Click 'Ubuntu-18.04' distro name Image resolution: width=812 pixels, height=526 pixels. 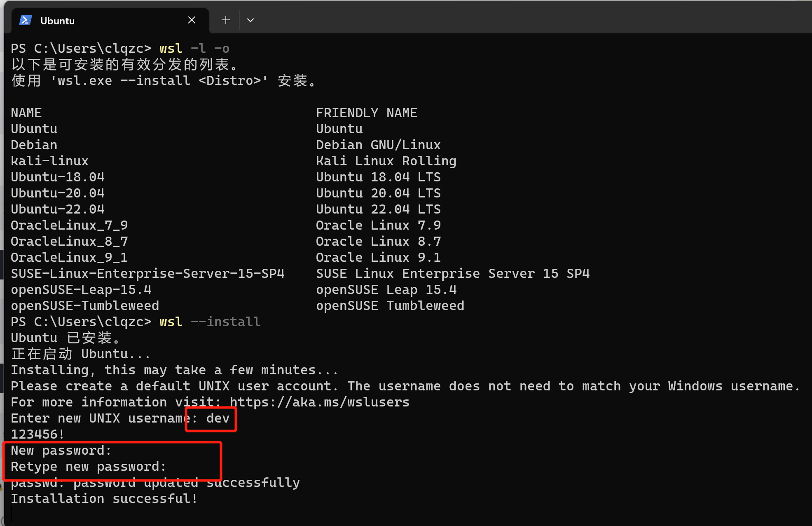58,177
